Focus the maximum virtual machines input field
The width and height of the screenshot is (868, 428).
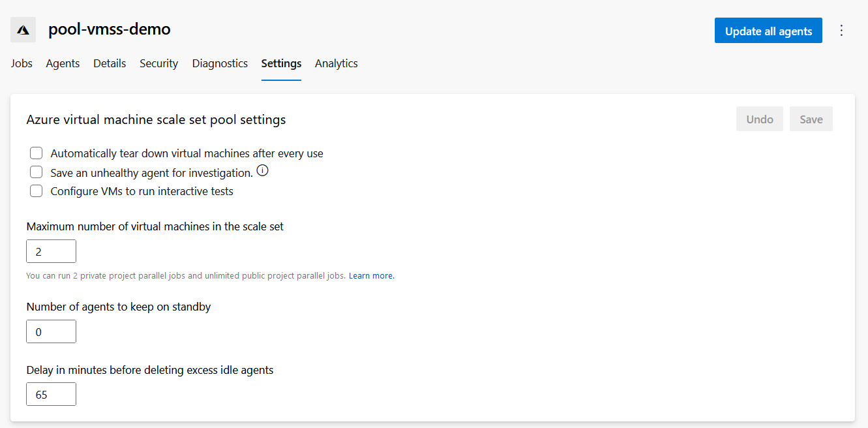[x=51, y=251]
